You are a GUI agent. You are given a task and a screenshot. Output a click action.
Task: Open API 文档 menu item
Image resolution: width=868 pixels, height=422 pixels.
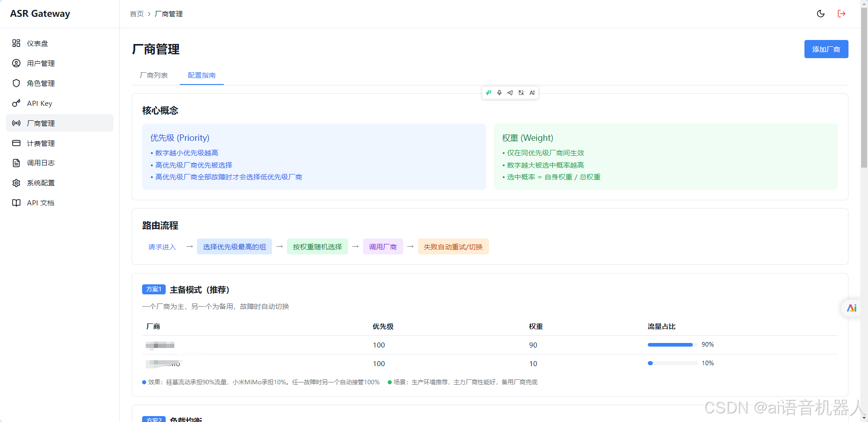[x=59, y=203]
